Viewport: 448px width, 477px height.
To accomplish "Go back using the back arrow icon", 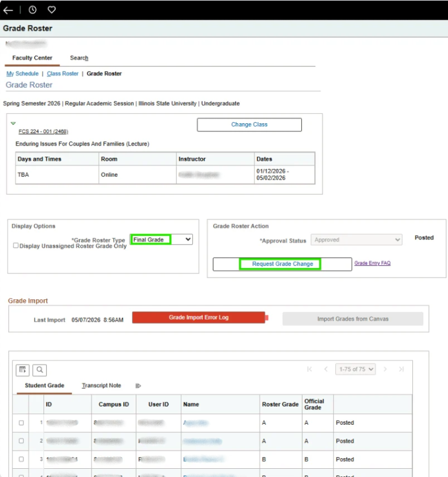I will click(x=8, y=10).
